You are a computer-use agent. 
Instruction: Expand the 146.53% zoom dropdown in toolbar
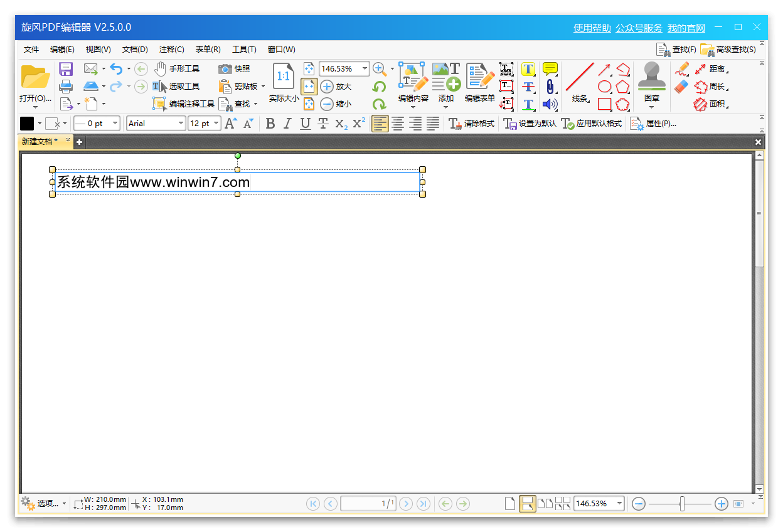point(365,68)
